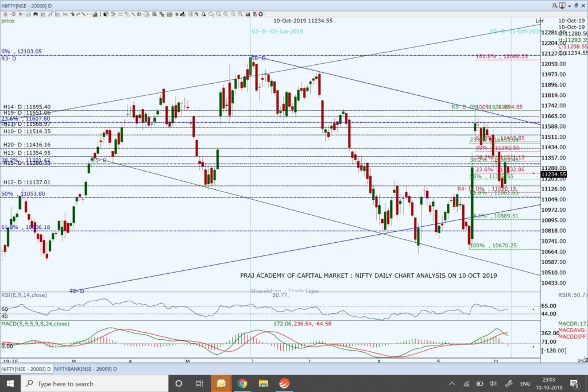This screenshot has height=392, width=588.
Task: Click the PRAJ ACADEMY chart annotation text
Action: click(368, 275)
